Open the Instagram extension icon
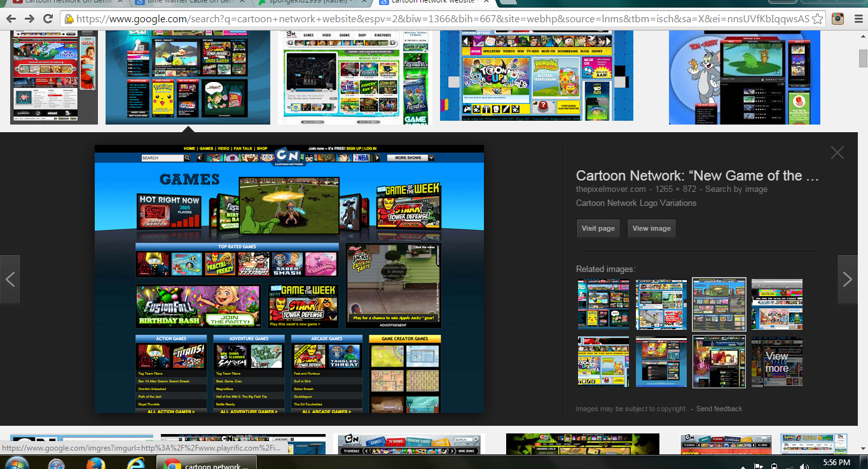The width and height of the screenshot is (868, 469). (x=838, y=18)
